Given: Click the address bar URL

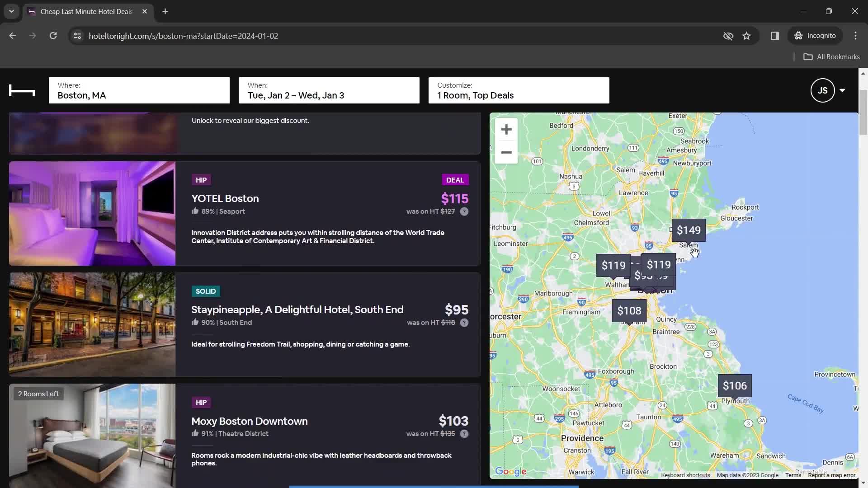Looking at the screenshot, I should [x=183, y=36].
